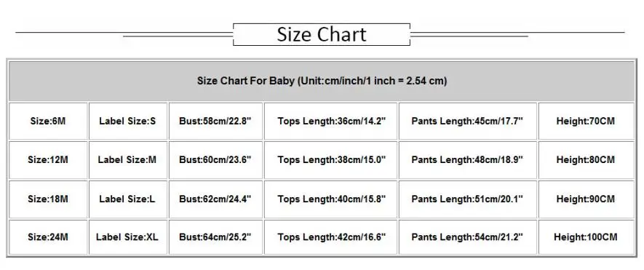Select Pants Length:48cm/18.9" cell

pyautogui.click(x=468, y=160)
